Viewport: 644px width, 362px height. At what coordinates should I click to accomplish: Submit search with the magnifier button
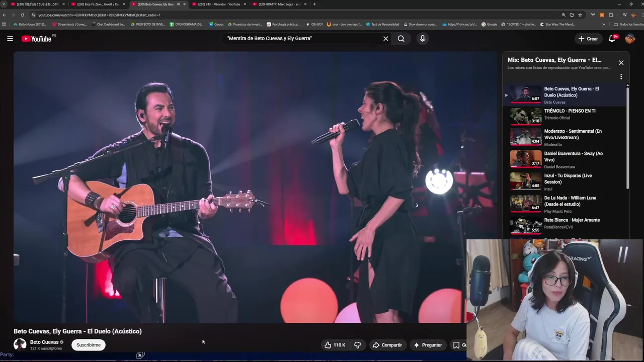[401, 39]
